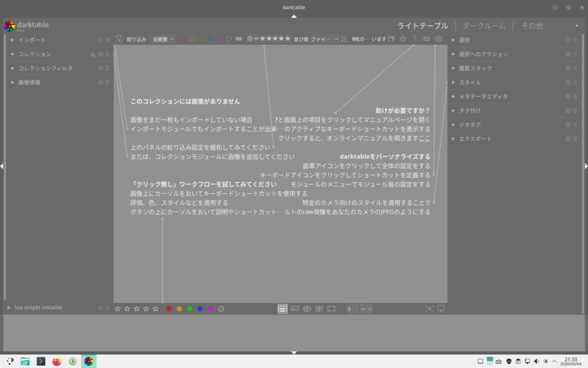Click the plus button to increase thumbnails per row

[370, 309]
